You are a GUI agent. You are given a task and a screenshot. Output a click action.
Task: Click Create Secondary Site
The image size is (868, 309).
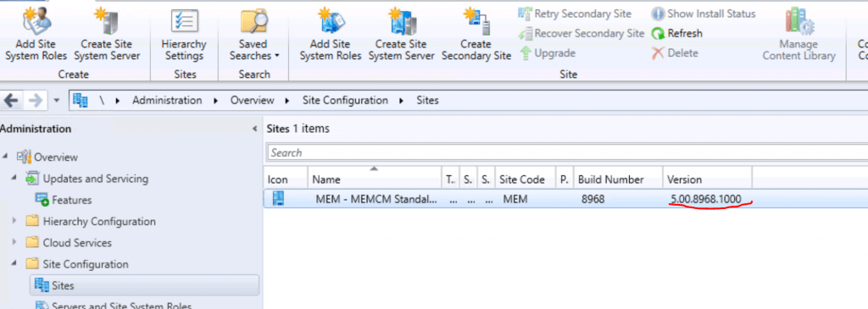[476, 33]
